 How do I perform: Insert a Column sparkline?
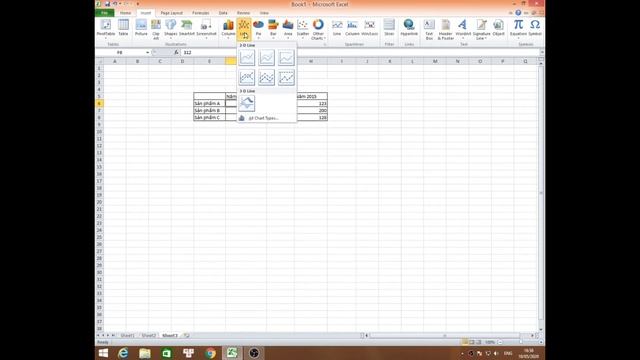click(x=352, y=29)
